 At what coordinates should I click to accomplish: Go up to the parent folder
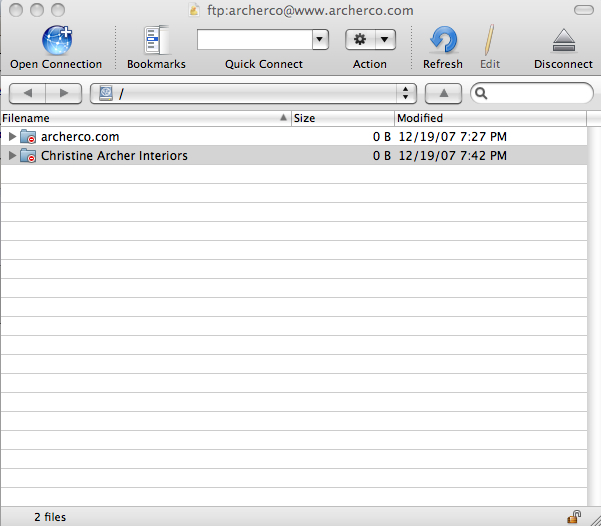coord(443,93)
